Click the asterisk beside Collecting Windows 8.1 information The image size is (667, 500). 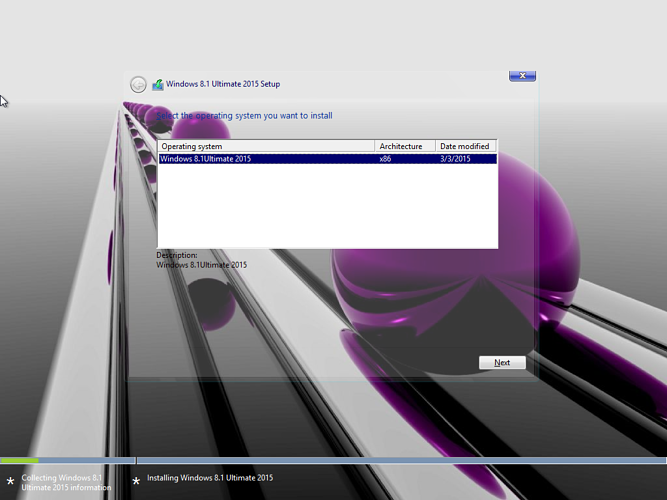click(x=10, y=482)
